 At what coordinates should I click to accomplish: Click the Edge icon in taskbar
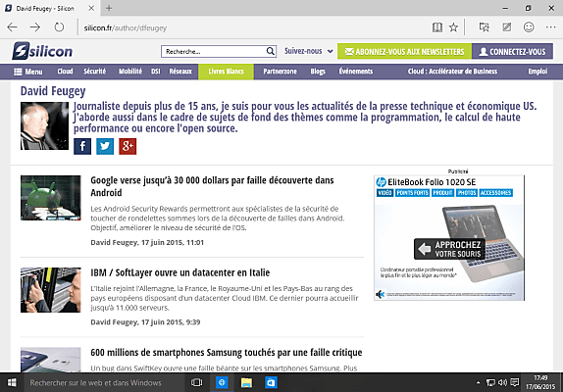pyautogui.click(x=222, y=382)
